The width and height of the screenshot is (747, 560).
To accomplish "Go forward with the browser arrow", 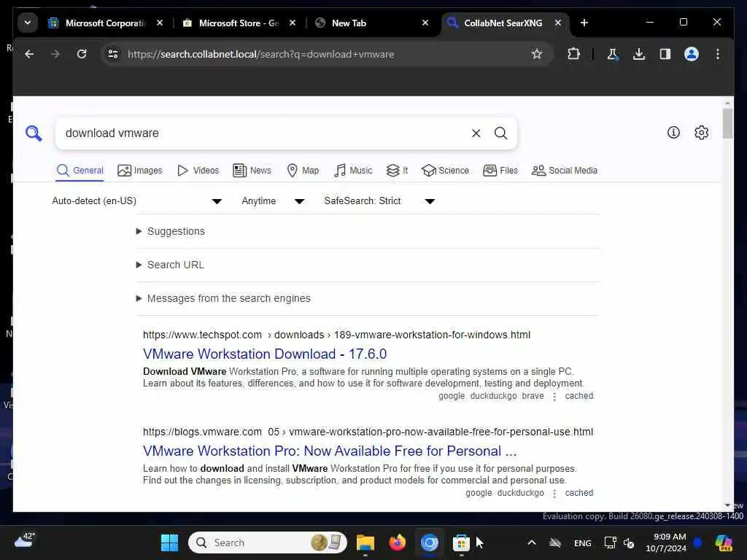I will coord(55,54).
